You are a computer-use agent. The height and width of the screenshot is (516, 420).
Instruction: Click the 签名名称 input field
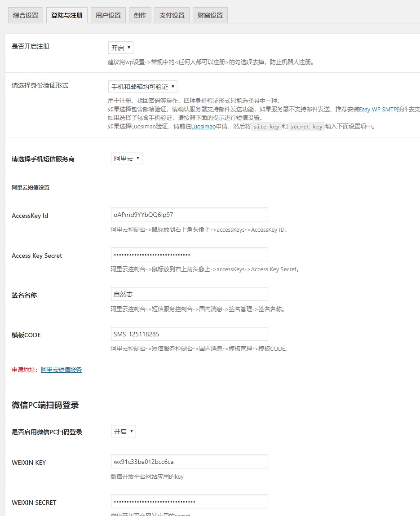click(x=189, y=294)
